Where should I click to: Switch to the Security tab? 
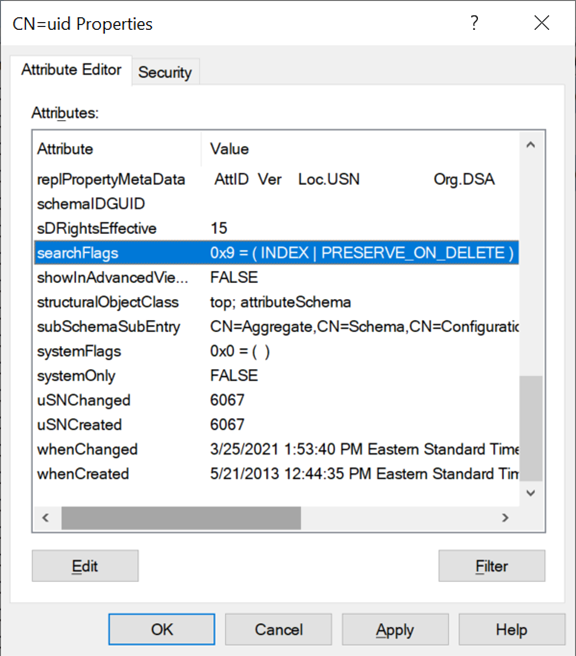(x=165, y=72)
